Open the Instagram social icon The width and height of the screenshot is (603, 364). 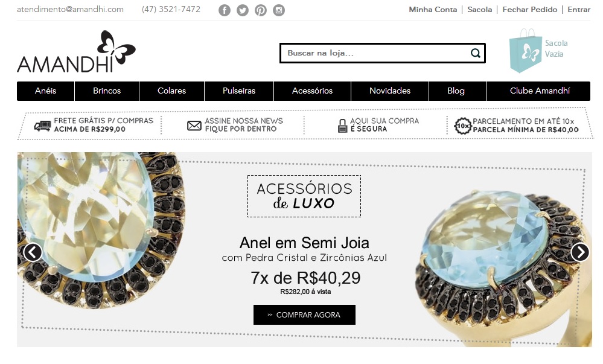point(279,10)
